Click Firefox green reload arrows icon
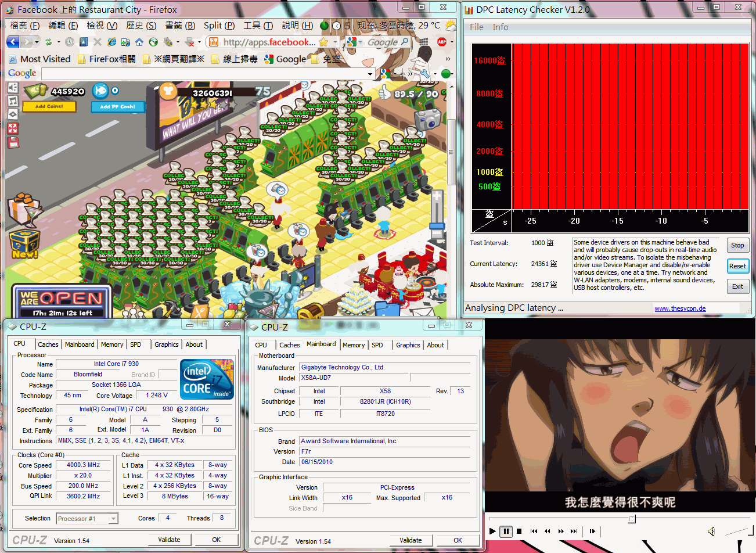The image size is (756, 553). coord(49,42)
